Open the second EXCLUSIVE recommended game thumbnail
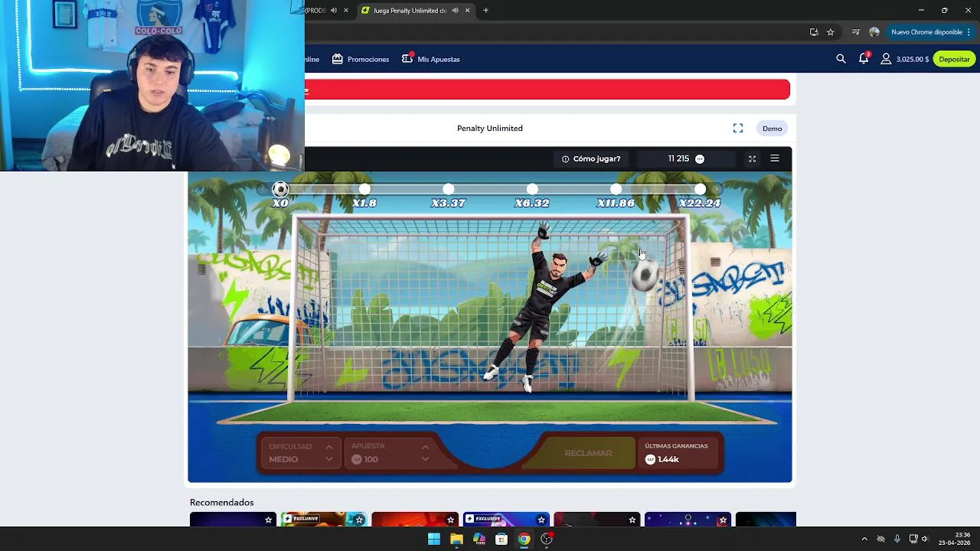The height and width of the screenshot is (551, 980). [506, 520]
